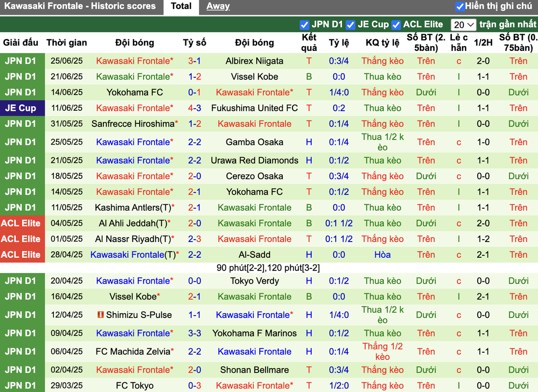This screenshot has width=538, height=392.
Task: Click Thắng 1/2 kèo in the FC Machida Zelvia row
Action: [382, 351]
